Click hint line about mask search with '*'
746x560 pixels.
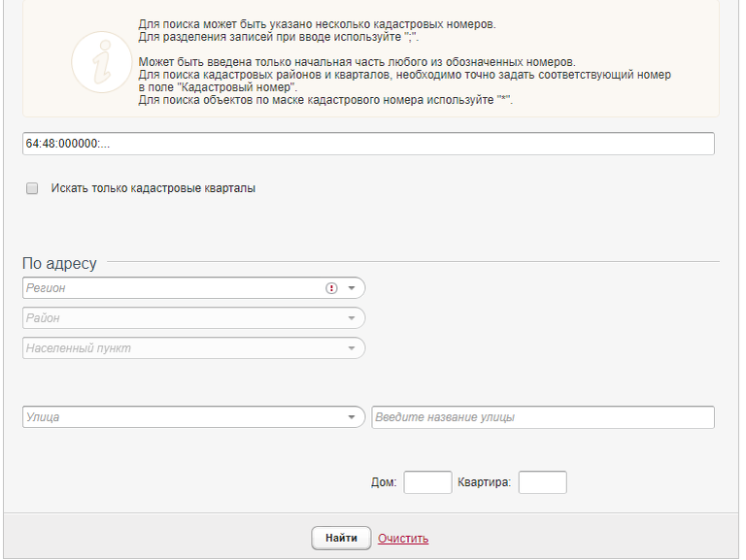click(x=325, y=100)
